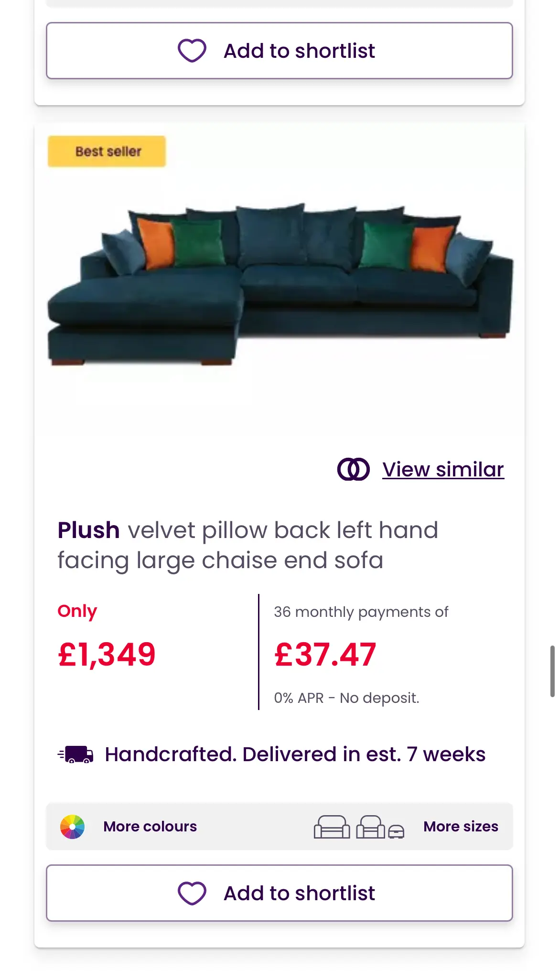Open the Plush velvet chaise sofa title
This screenshot has width=559, height=980.
pyautogui.click(x=247, y=545)
